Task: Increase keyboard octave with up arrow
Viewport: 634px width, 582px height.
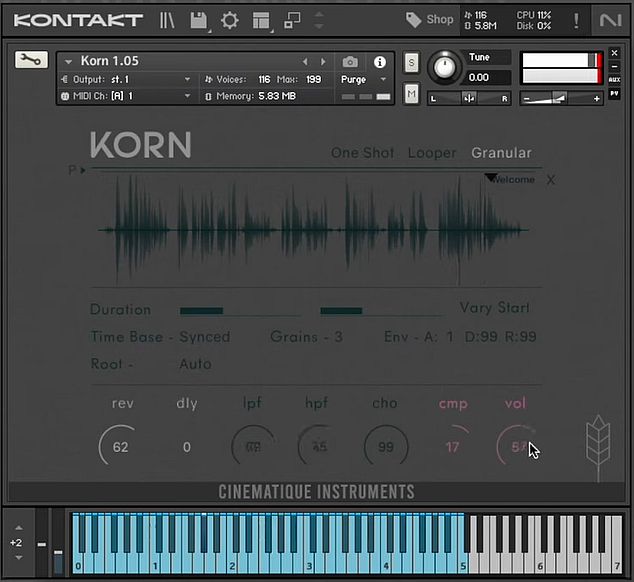Action: [x=19, y=528]
